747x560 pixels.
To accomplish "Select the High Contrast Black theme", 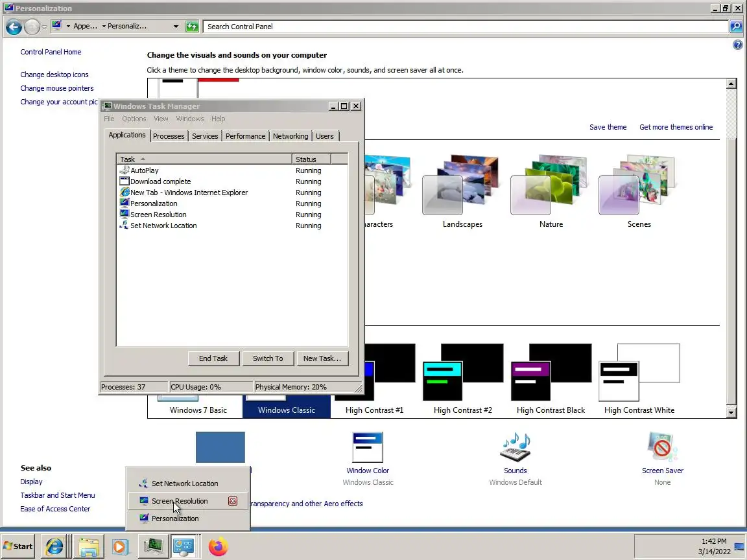I will pyautogui.click(x=551, y=380).
